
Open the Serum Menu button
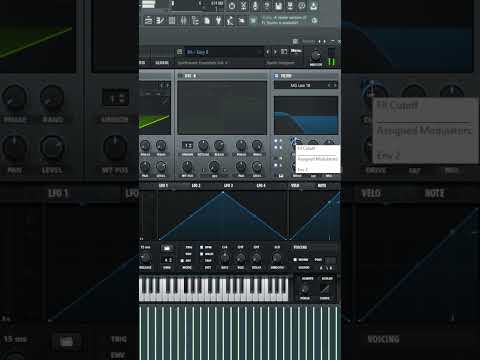pyautogui.click(x=296, y=51)
